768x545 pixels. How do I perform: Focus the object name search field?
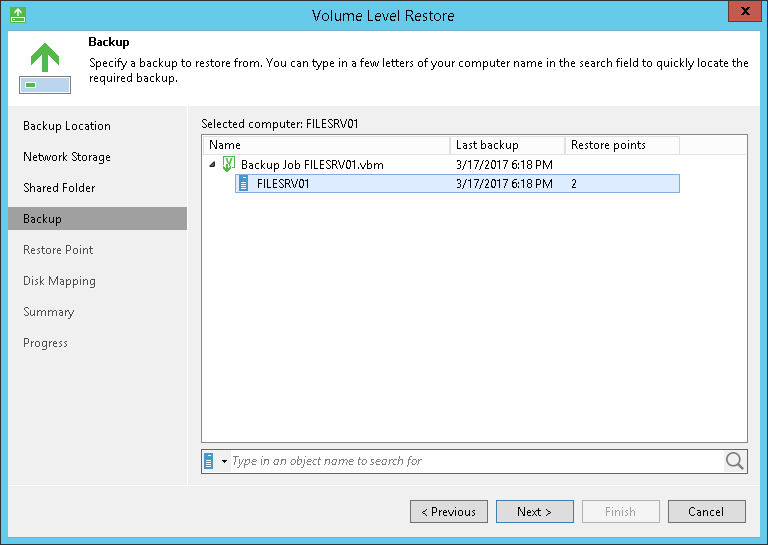click(475, 461)
